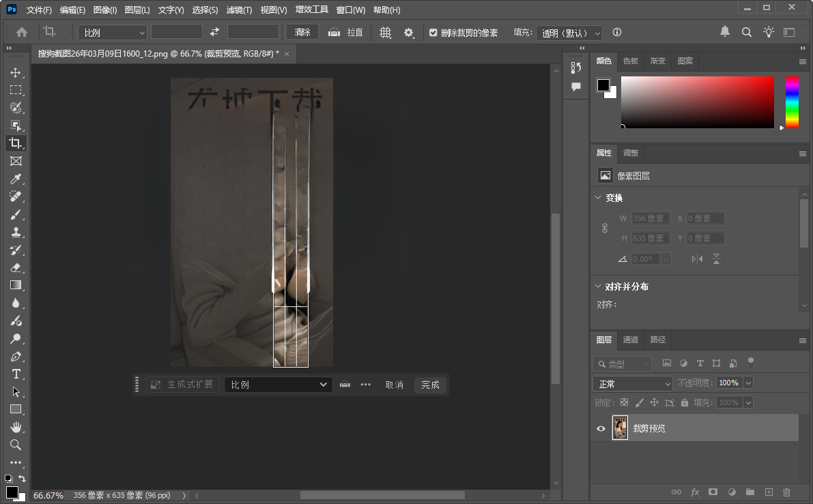Select the Frame tool
The image size is (813, 504).
point(16,161)
